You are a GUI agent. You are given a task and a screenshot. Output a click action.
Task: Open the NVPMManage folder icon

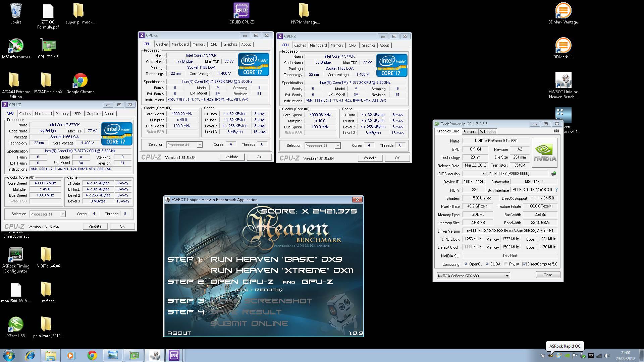tap(305, 13)
